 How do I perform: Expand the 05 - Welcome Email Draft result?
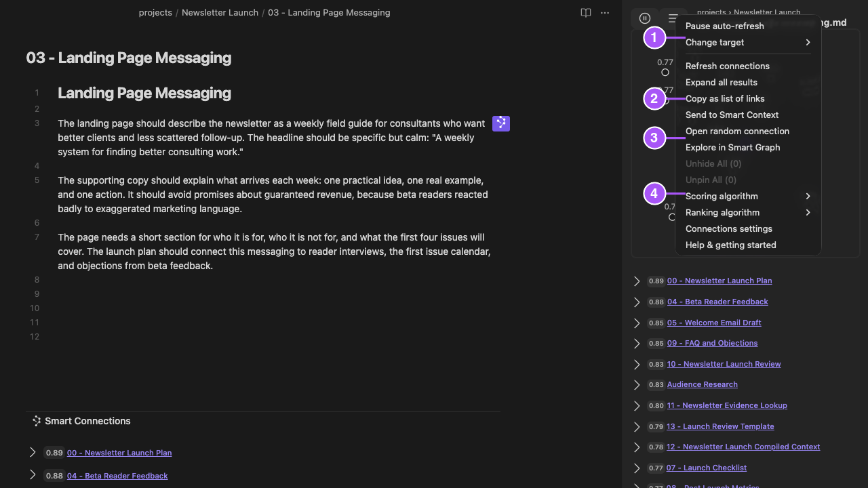coord(637,323)
